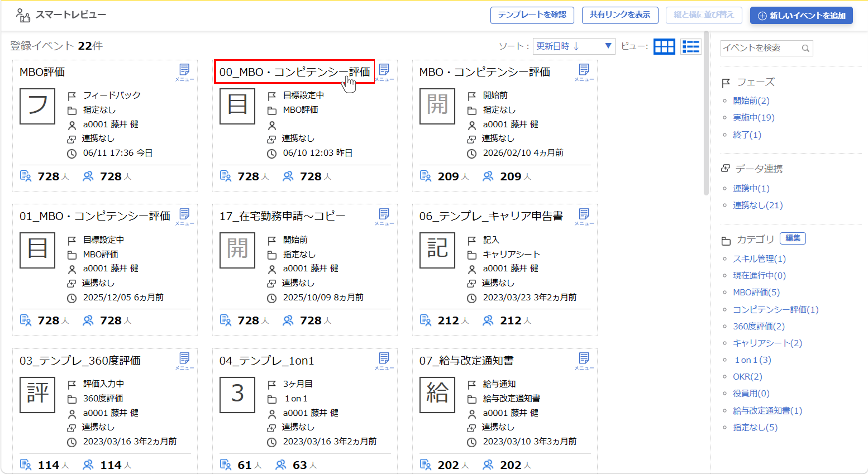Open menu icon on 03_テンプレ_360度評価 card
868x474 pixels.
(x=184, y=361)
